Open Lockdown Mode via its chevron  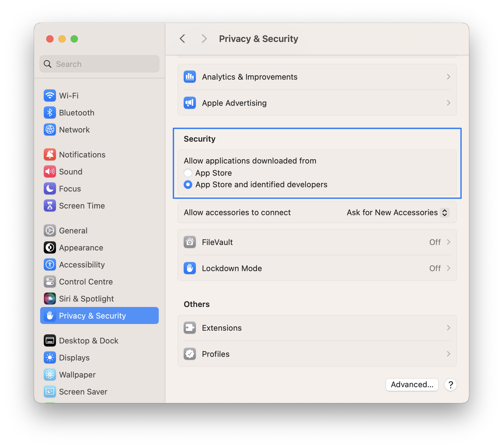pos(449,268)
